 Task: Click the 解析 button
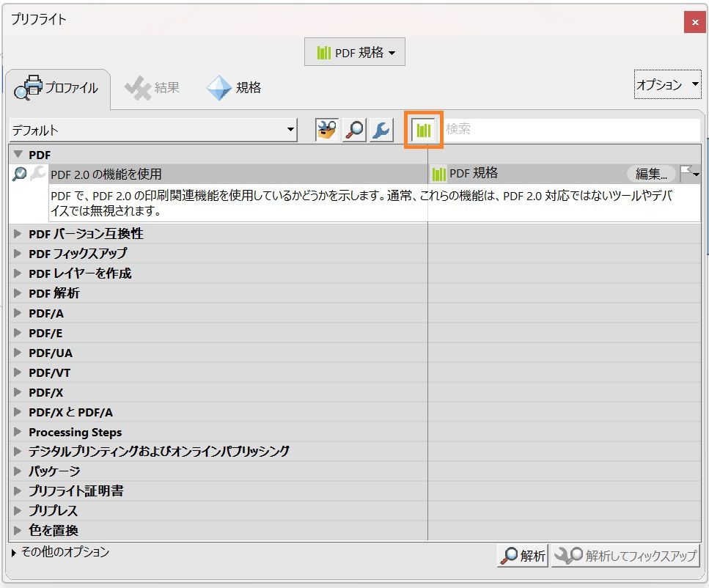click(x=523, y=556)
